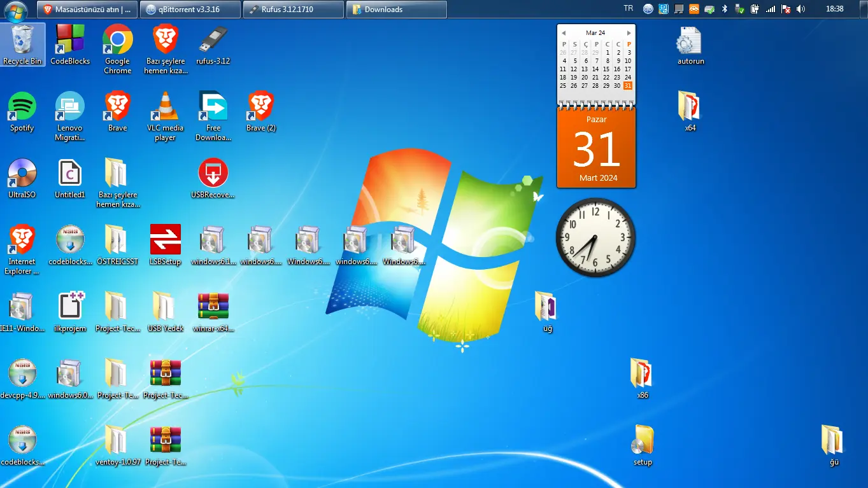Viewport: 868px width, 488px height.
Task: Go to next month in calendar gadget
Action: click(x=629, y=33)
